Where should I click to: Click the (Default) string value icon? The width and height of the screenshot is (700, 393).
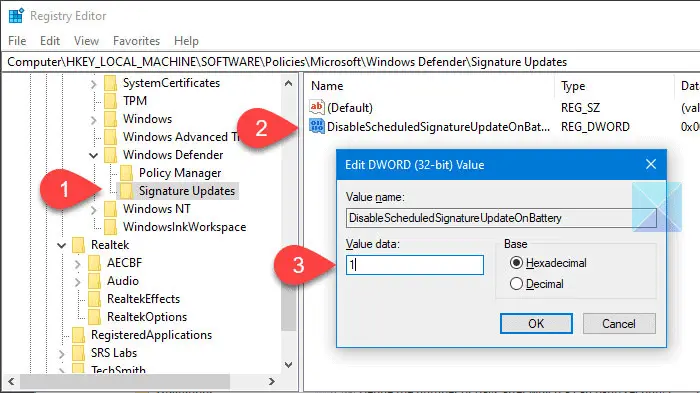tap(317, 107)
